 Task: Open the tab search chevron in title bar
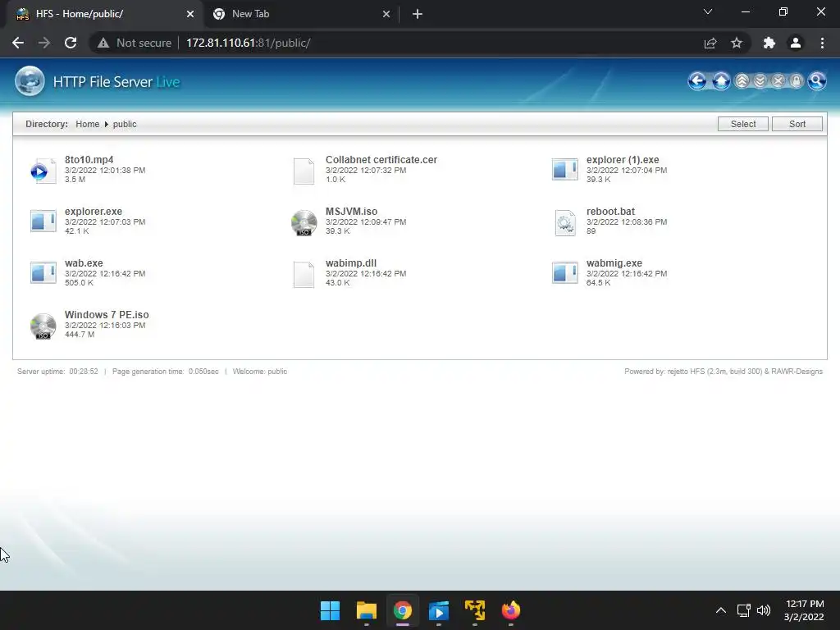pos(708,11)
